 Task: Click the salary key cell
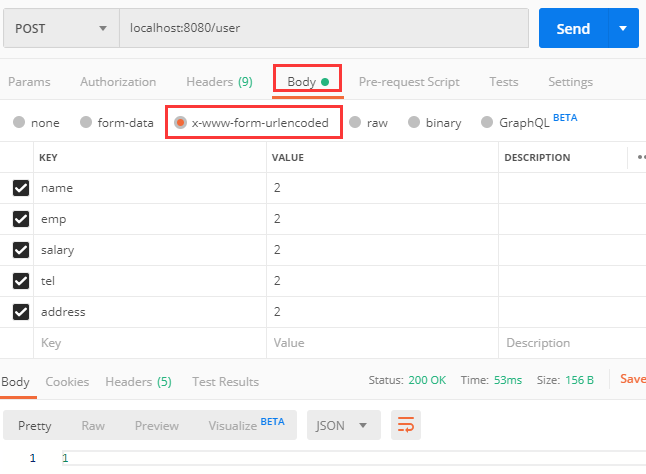pos(150,250)
